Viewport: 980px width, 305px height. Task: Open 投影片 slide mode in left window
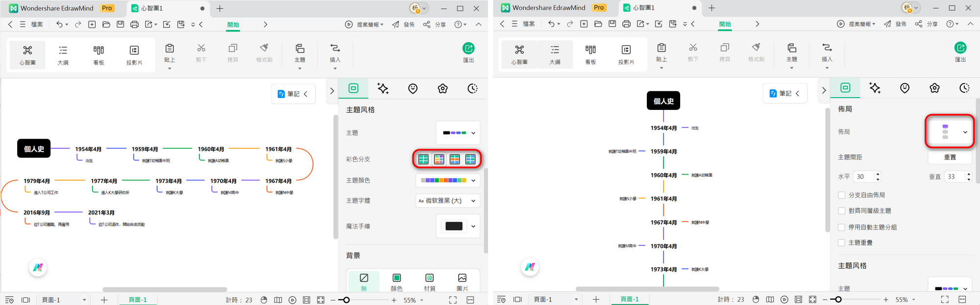[x=134, y=55]
